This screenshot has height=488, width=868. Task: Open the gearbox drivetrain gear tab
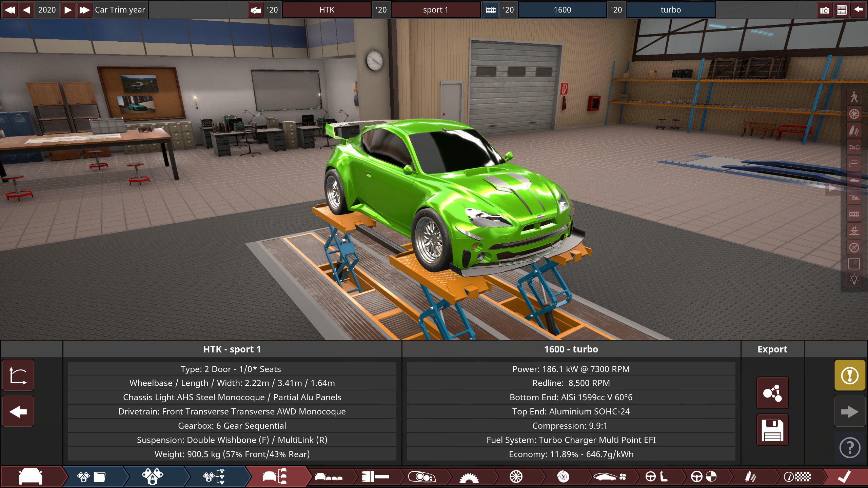pos(469,477)
